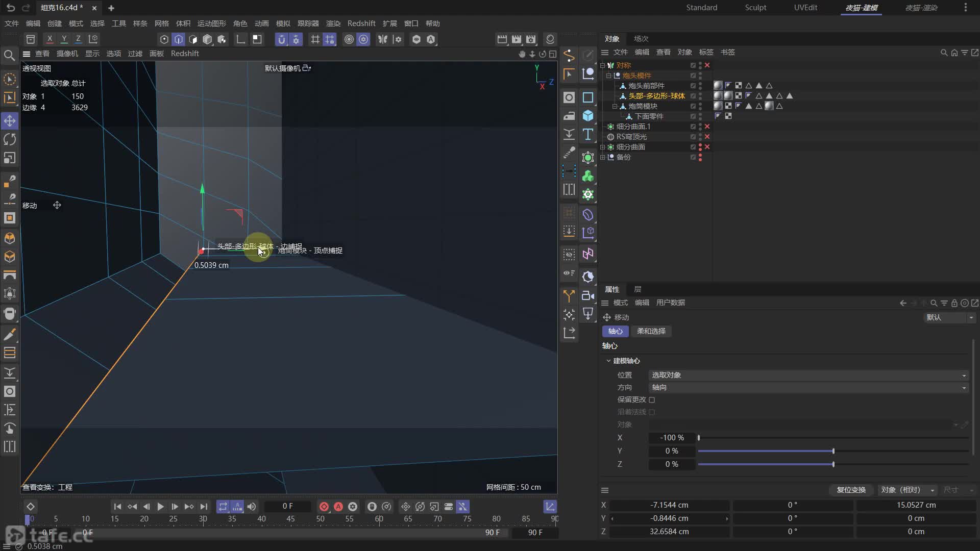Viewport: 980px width, 551px height.
Task: Toggle sound speaker icon in timeline
Action: tap(252, 507)
